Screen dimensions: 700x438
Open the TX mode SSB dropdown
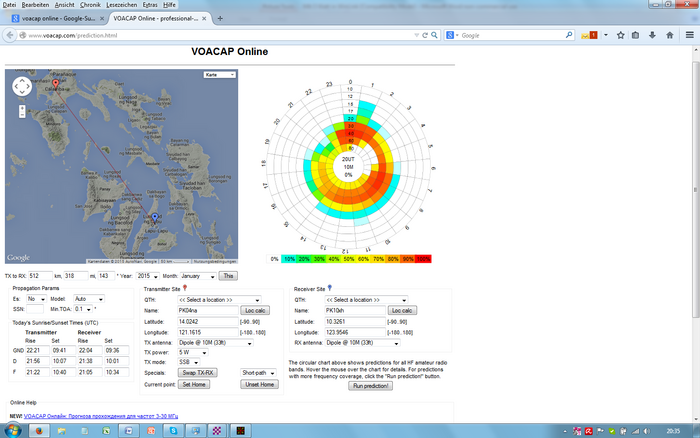(x=188, y=362)
